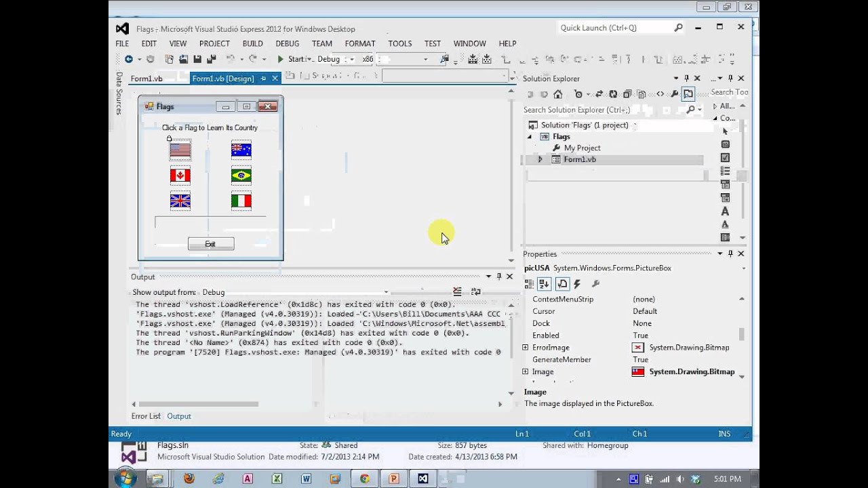
Task: Select the Pointer tool in the Toolbox
Action: tap(725, 131)
